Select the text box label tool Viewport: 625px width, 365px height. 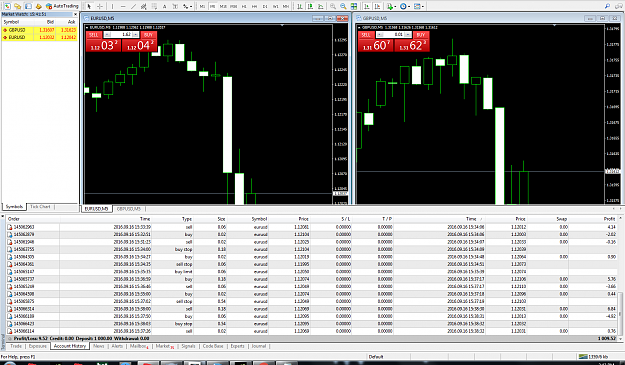(175, 6)
